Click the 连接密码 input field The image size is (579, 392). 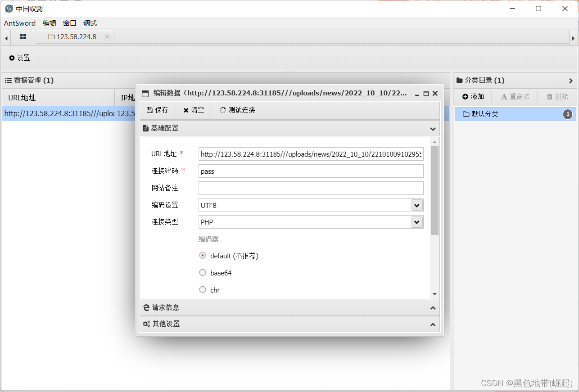(x=311, y=171)
